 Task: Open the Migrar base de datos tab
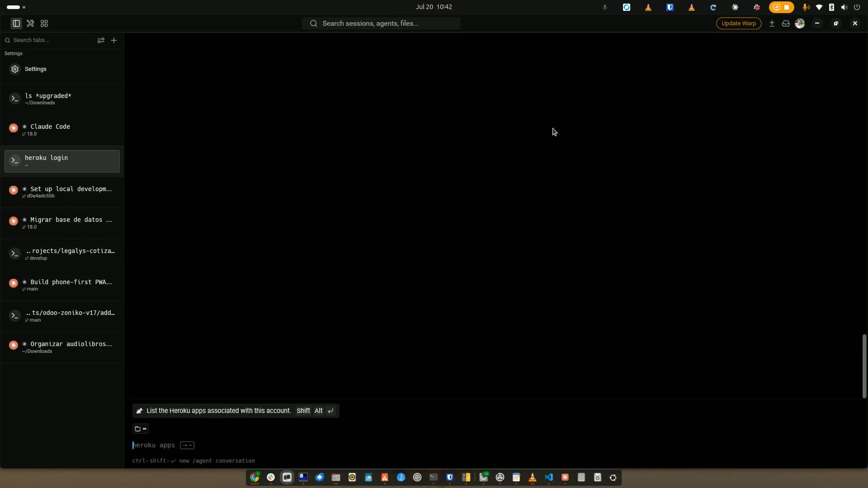click(62, 223)
